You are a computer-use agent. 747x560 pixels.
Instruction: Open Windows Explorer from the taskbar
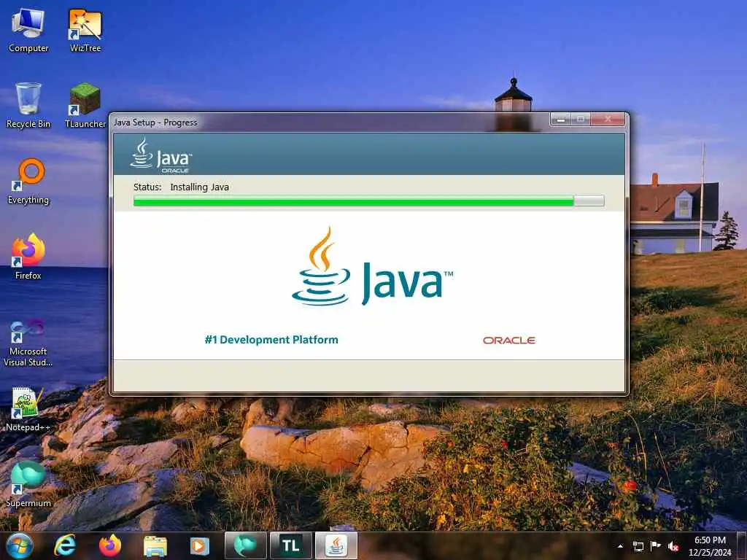155,545
